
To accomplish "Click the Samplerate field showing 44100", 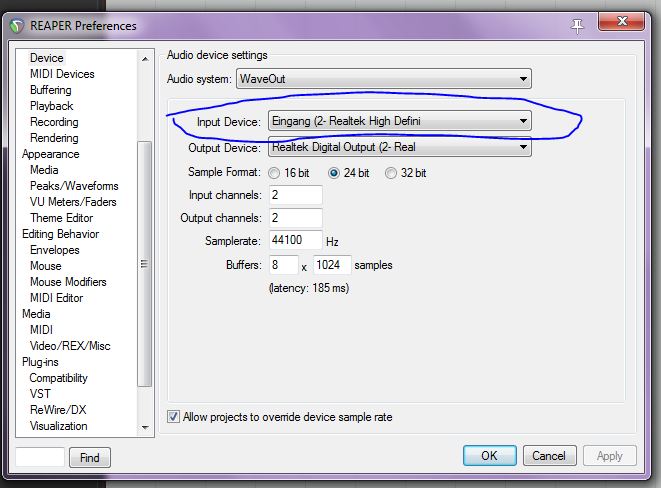I will point(296,240).
